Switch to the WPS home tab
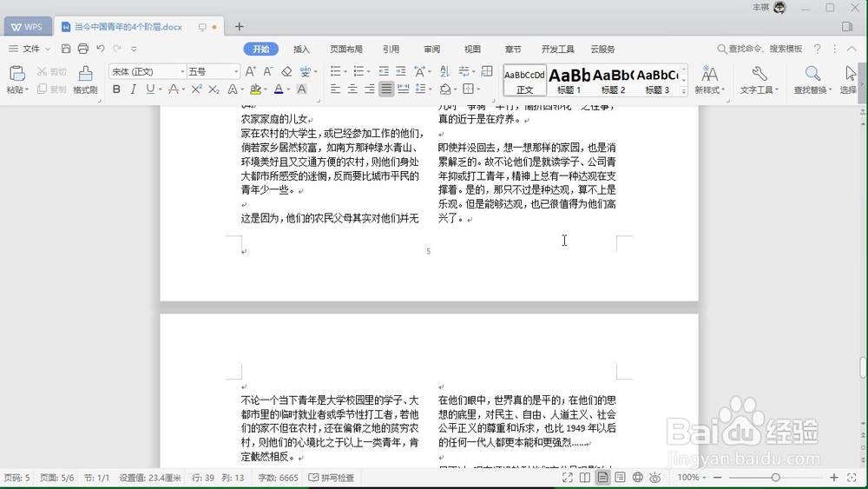 27,27
